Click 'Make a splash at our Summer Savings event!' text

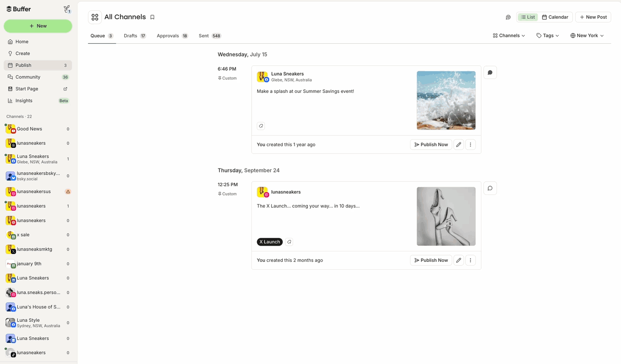305,91
